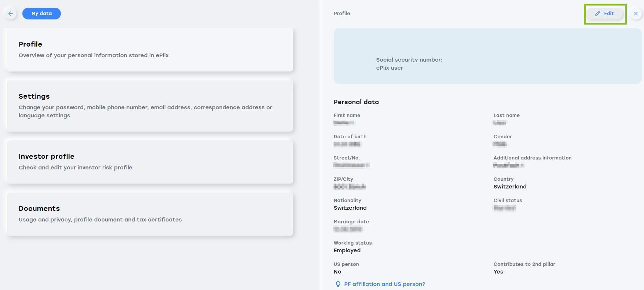Click the social security number banner
The image size is (644, 290).
pos(487,56)
